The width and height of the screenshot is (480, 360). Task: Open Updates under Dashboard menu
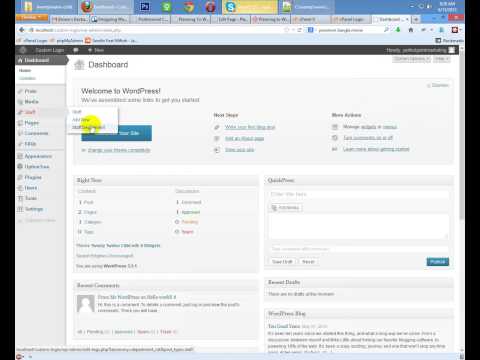click(x=27, y=78)
